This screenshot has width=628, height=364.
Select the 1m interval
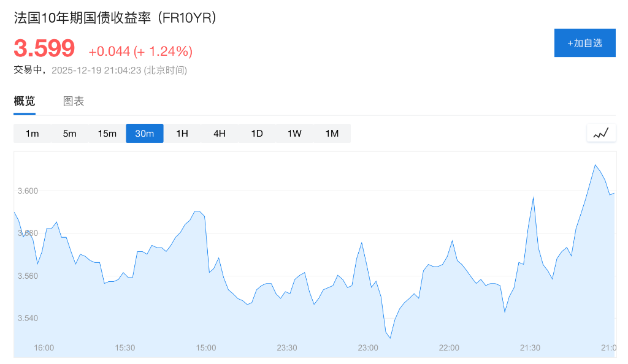[x=33, y=134]
